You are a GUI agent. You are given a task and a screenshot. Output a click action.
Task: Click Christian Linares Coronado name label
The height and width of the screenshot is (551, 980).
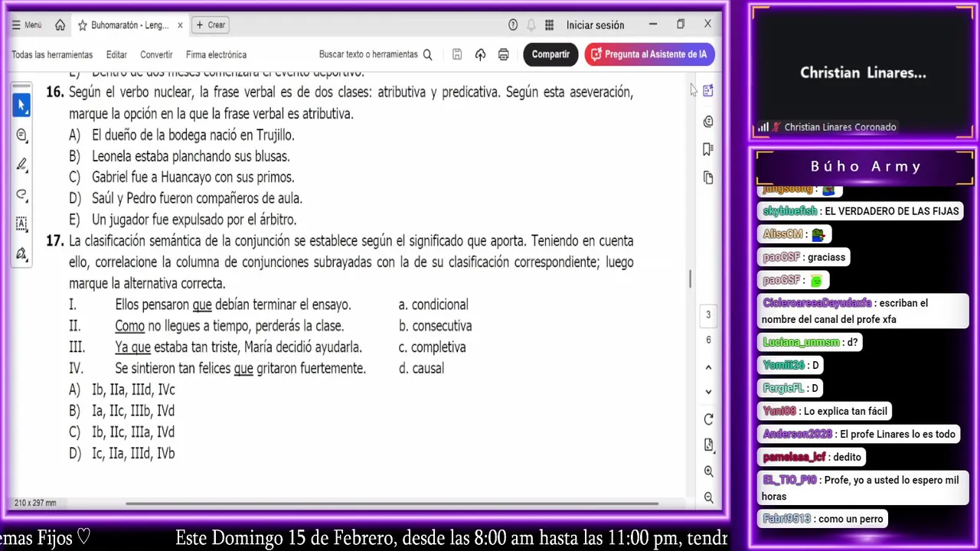840,127
